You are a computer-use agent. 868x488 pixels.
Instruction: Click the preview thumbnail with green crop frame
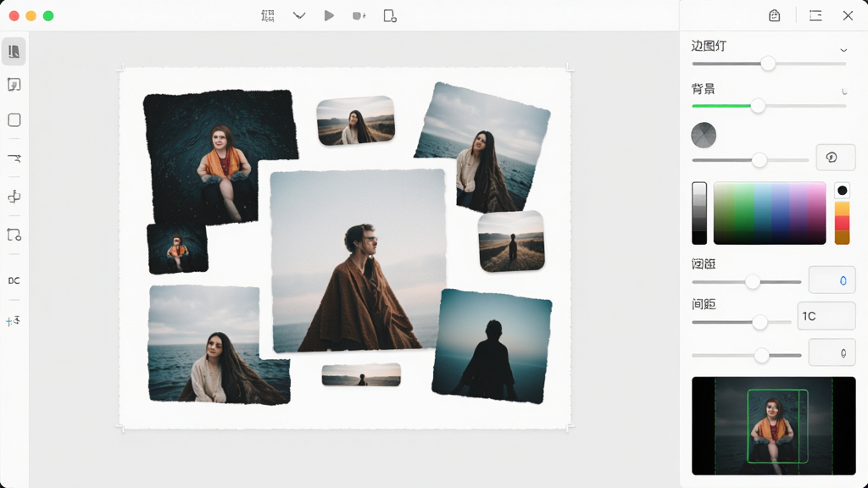point(773,426)
